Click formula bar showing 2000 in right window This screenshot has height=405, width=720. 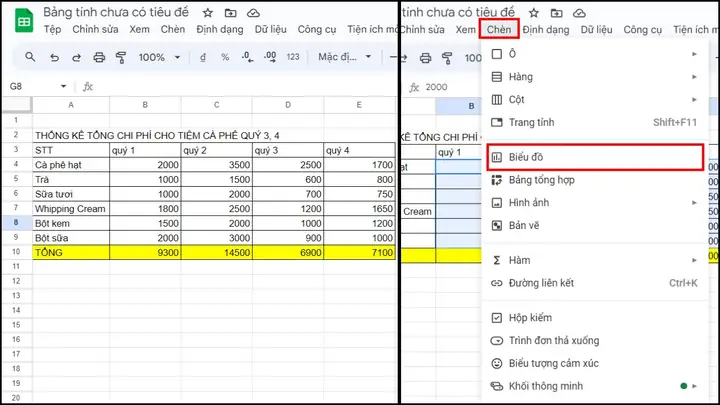pos(452,87)
